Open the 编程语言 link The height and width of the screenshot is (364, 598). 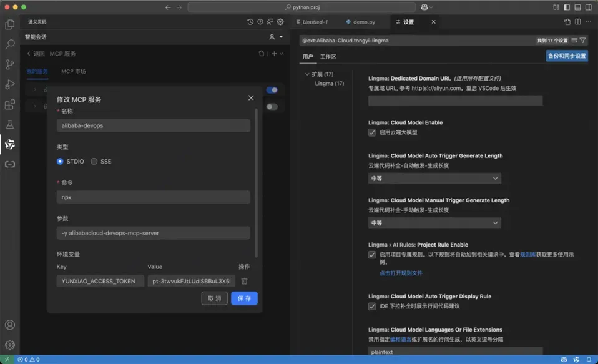pyautogui.click(x=401, y=340)
